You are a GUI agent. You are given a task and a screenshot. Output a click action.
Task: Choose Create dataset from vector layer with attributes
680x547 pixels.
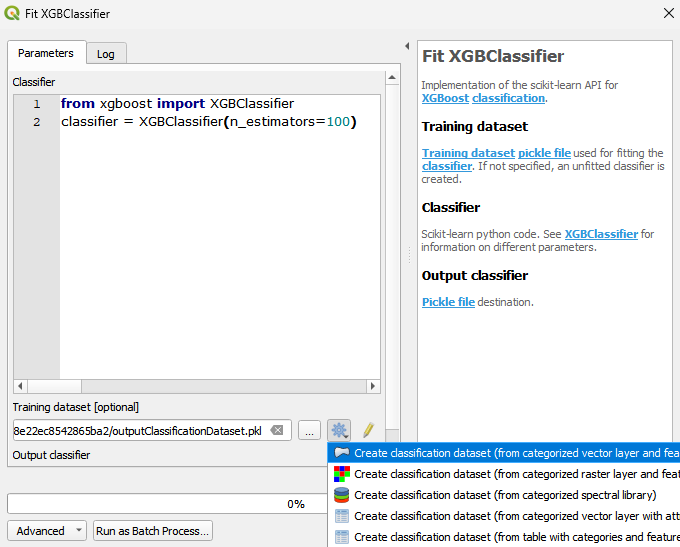504,516
